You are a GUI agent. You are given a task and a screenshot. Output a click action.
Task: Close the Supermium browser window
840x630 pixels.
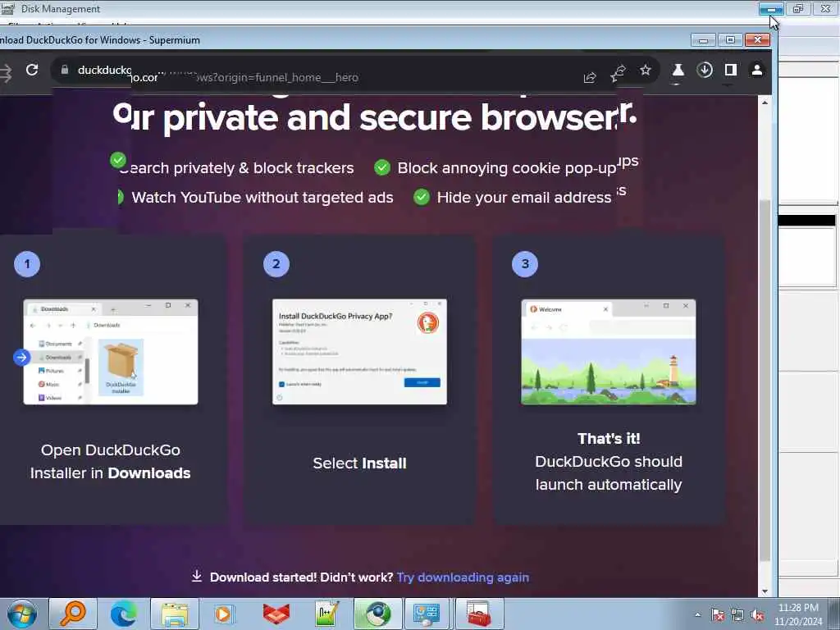[757, 40]
